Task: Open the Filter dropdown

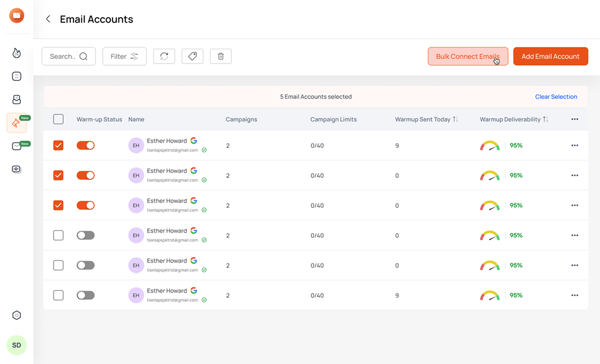Action: pyautogui.click(x=124, y=56)
